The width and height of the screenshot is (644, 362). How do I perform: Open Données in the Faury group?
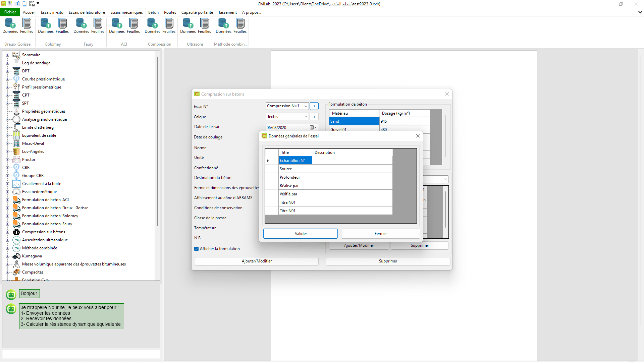(x=81, y=26)
